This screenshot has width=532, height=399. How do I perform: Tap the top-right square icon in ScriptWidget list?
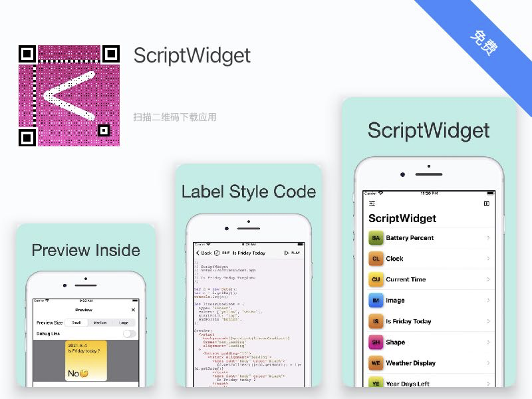tap(487, 203)
